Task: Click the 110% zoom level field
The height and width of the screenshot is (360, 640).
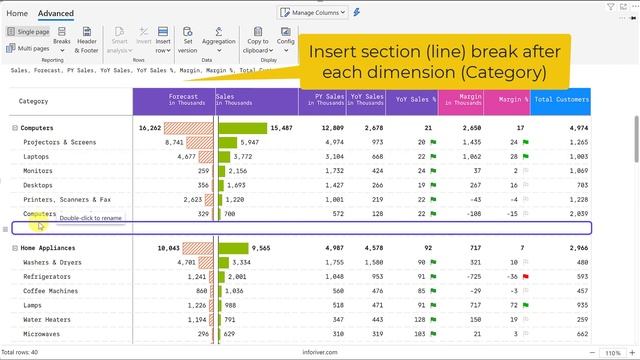Action: 613,353
